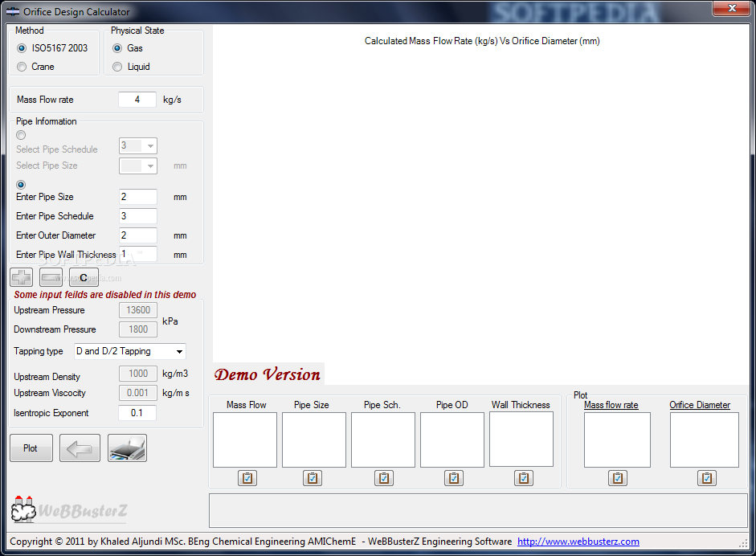Screen dimensions: 756x556
Task: Click the 'Demo Version' label
Action: 268,374
